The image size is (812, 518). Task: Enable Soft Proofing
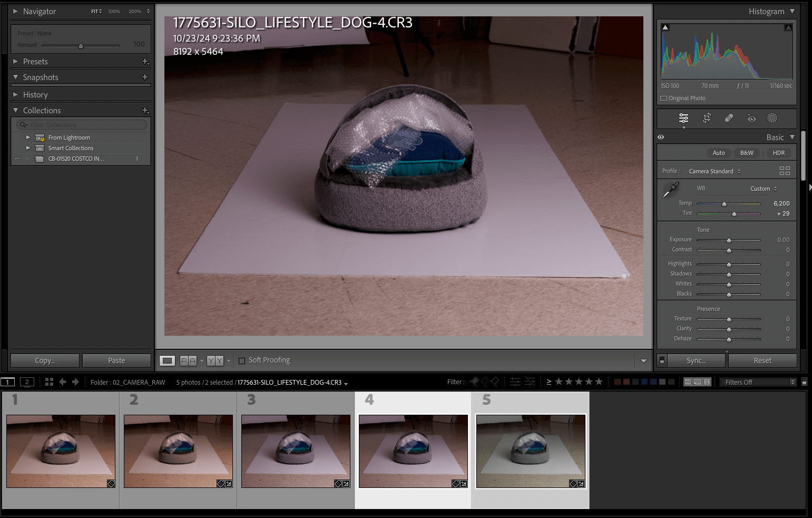point(242,360)
